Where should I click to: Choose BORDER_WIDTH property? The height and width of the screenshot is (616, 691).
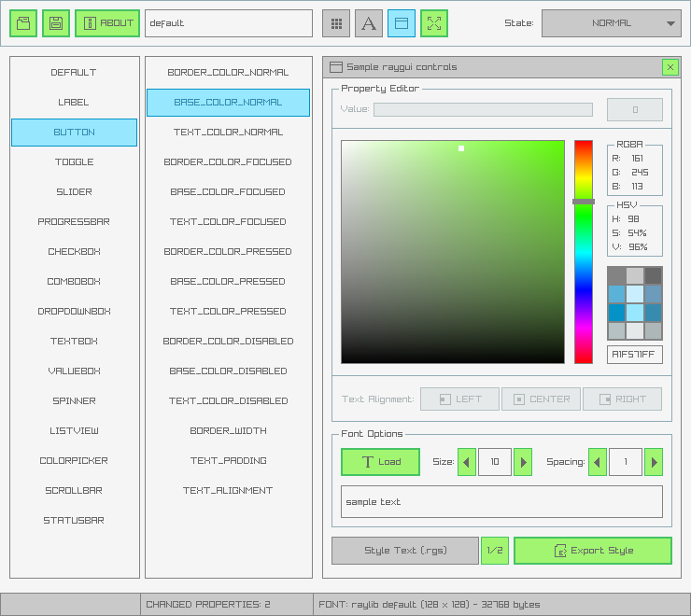[x=228, y=431]
